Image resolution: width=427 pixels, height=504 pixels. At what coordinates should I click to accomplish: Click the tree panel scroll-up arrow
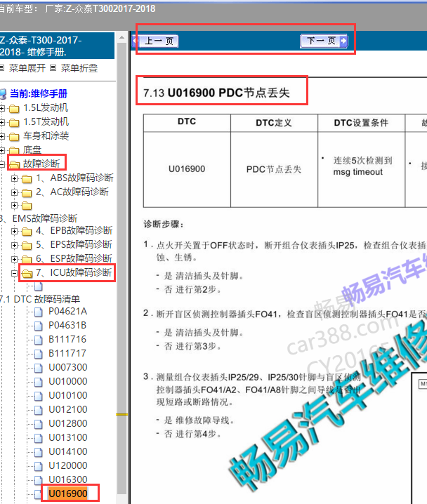coord(122,38)
